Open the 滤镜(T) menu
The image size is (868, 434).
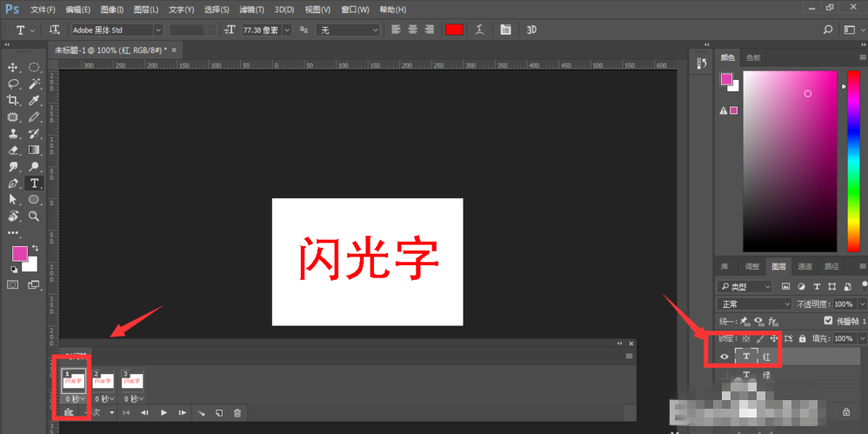[251, 10]
